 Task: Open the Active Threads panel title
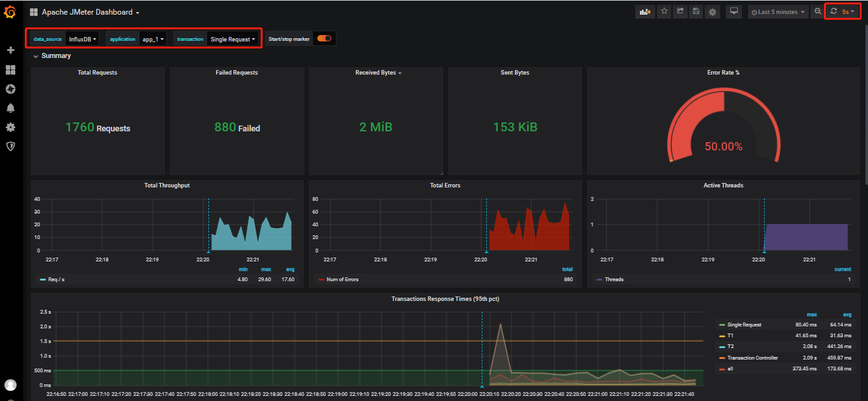coord(723,186)
